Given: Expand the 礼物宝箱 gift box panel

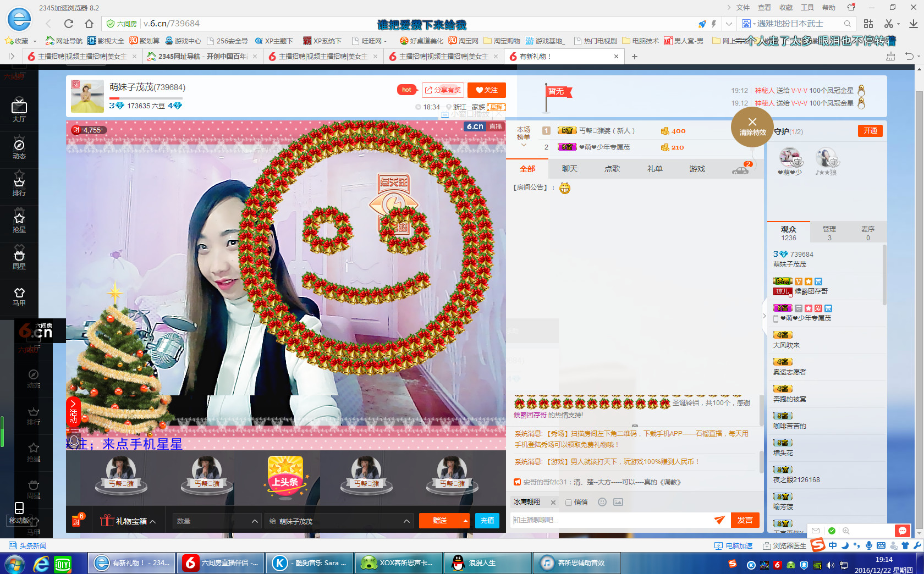Looking at the screenshot, I should pos(128,521).
